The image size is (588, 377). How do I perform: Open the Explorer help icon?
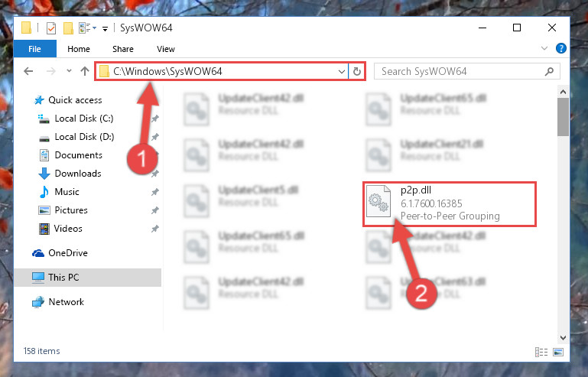561,48
